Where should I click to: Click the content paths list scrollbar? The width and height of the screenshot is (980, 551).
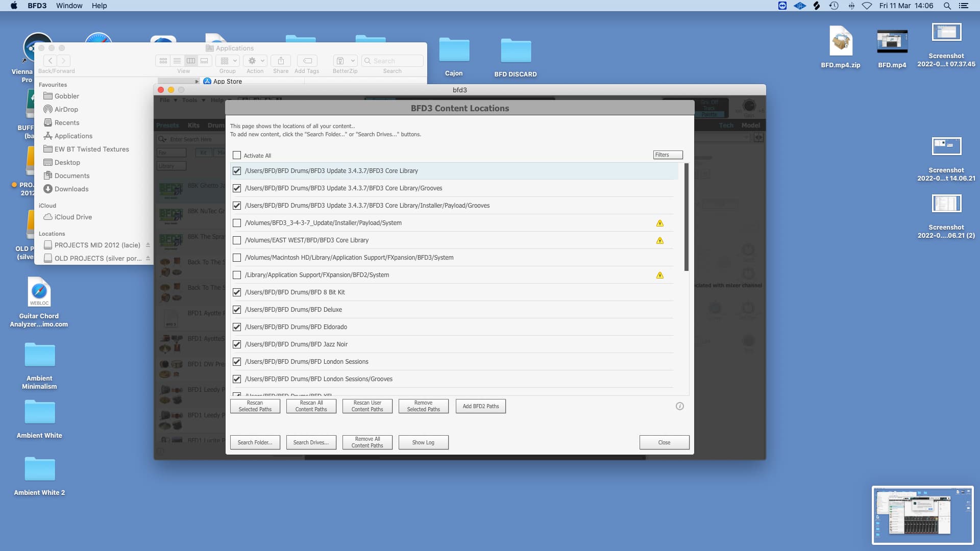pos(686,217)
